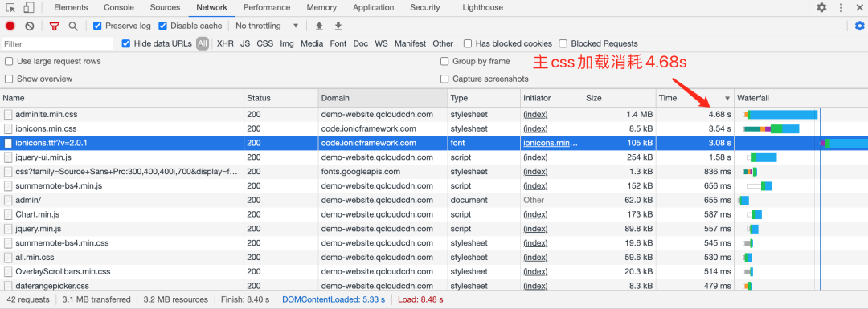
Task: Filter requests by Doc
Action: 361,43
